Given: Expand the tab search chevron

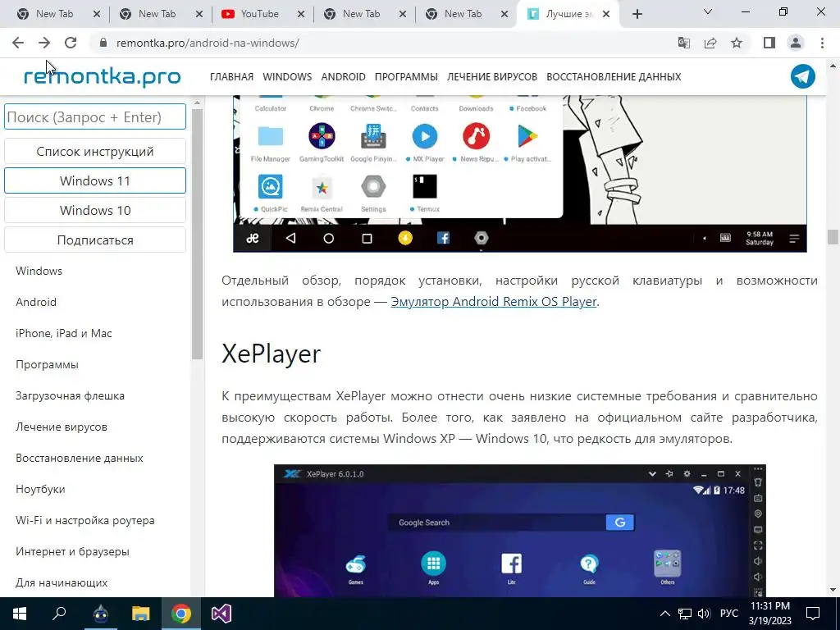Looking at the screenshot, I should click(708, 11).
